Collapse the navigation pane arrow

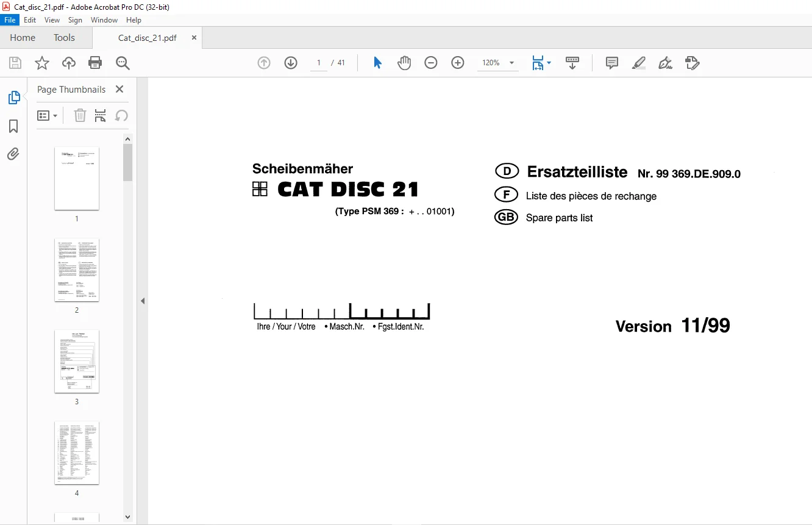143,301
